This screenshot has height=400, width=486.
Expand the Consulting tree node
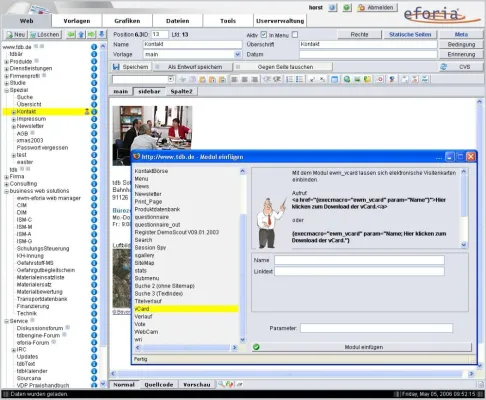[x=6, y=184]
